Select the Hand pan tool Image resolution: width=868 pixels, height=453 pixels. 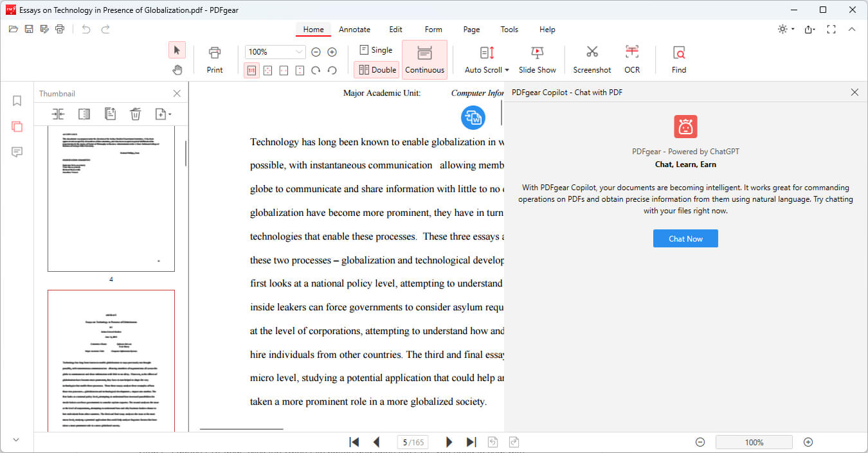177,69
